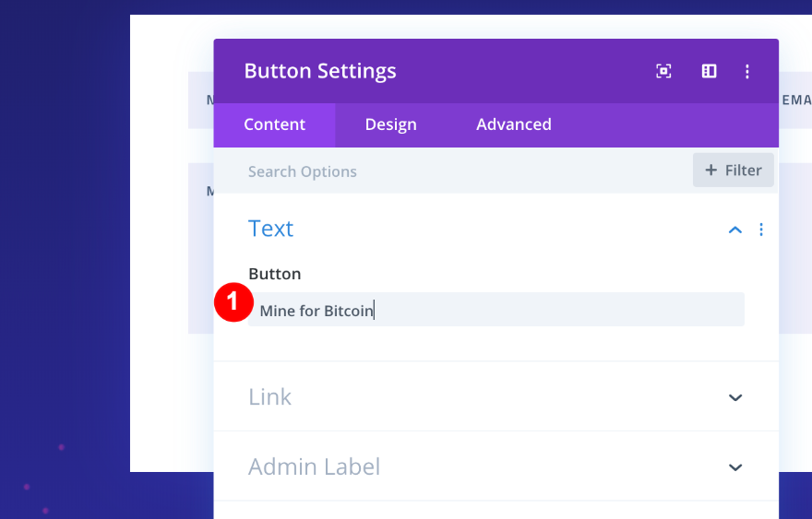Open the Text section three-dot options
This screenshot has width=812, height=519.
click(761, 230)
